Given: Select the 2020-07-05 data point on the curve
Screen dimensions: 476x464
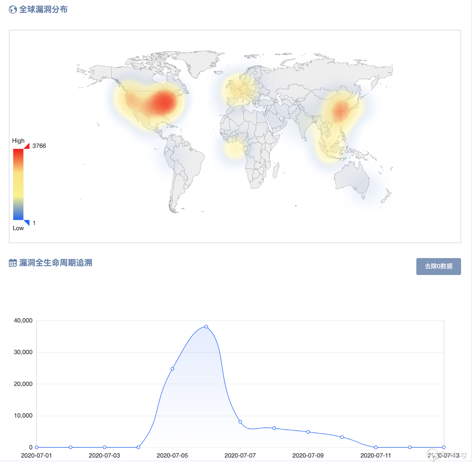Looking at the screenshot, I should coord(172,369).
